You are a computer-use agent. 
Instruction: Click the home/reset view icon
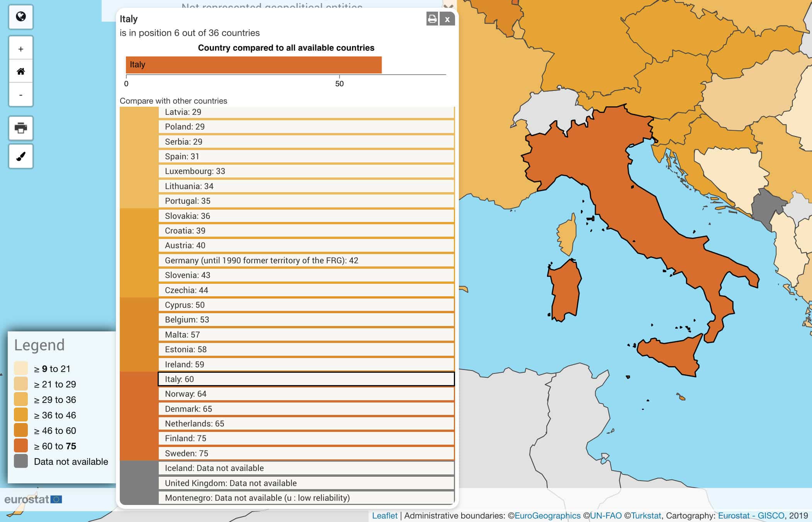(20, 70)
